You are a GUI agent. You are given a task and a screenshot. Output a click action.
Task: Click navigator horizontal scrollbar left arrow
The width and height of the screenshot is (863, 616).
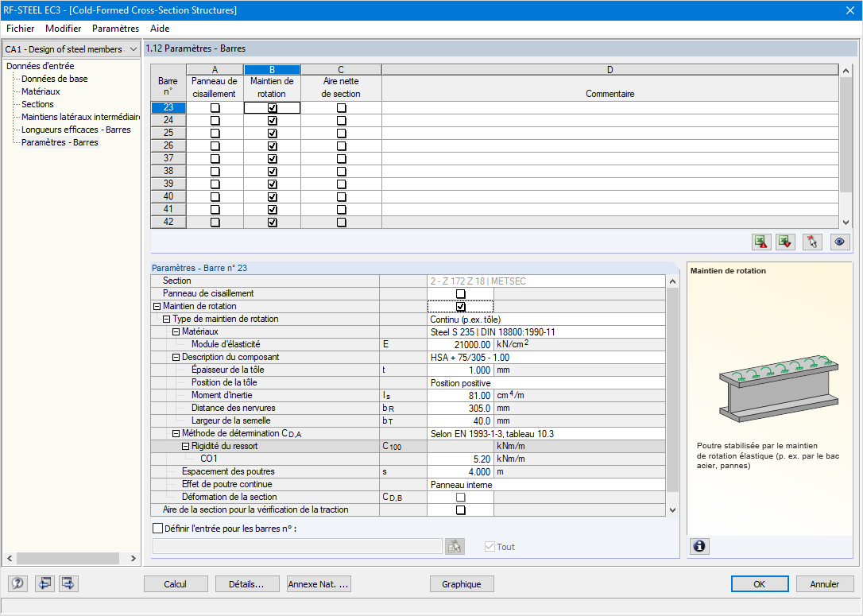pyautogui.click(x=10, y=558)
